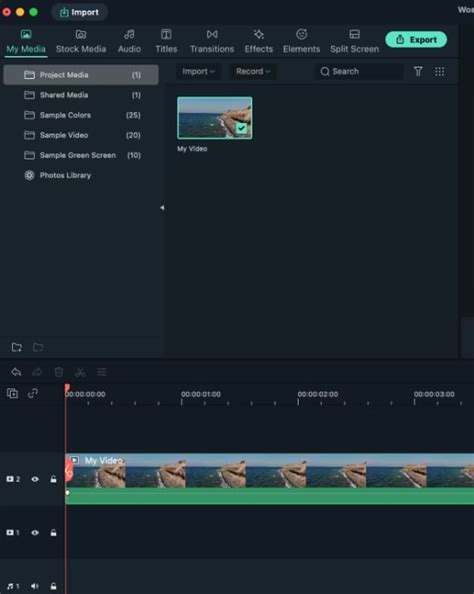This screenshot has height=594, width=474.
Task: Open the Sample Video folder
Action: (x=81, y=135)
